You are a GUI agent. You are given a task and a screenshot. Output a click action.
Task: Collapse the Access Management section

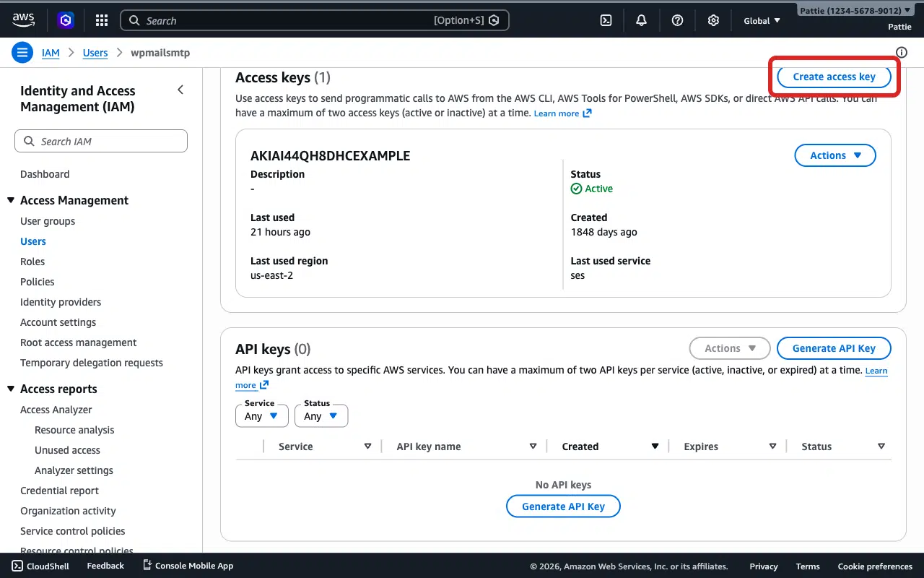11,200
